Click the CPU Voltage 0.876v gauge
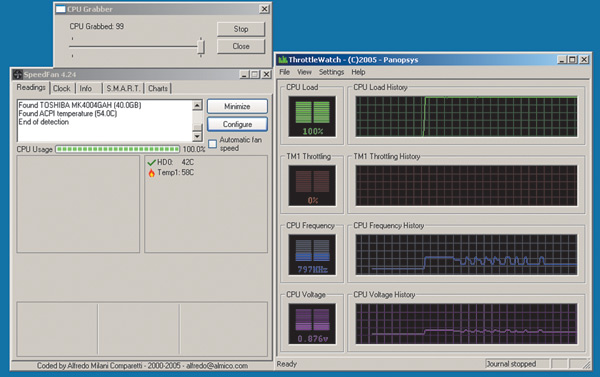 312,324
